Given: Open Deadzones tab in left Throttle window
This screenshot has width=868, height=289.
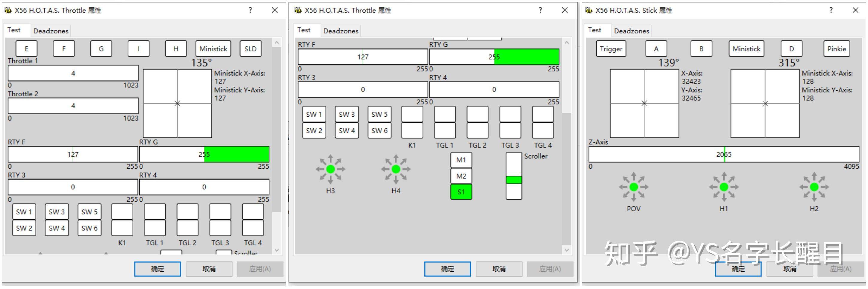Looking at the screenshot, I should coord(51,31).
